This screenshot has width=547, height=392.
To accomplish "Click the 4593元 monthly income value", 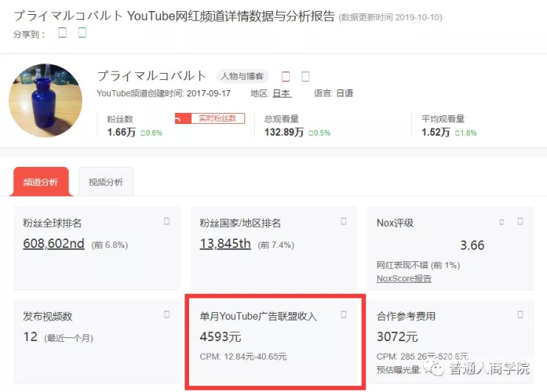I will [221, 336].
